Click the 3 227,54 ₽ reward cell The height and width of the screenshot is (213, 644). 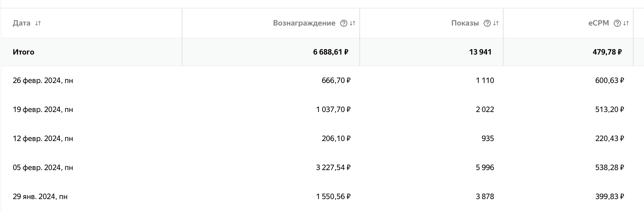pos(333,167)
